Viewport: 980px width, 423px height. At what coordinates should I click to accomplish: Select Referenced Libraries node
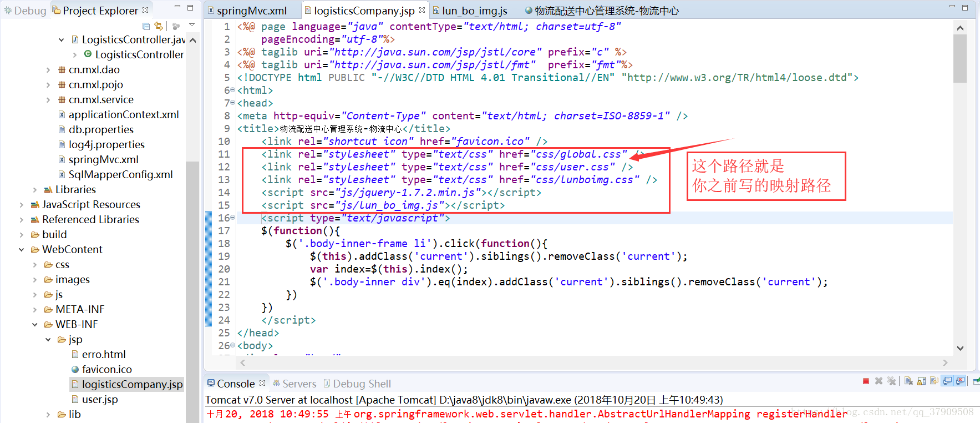pyautogui.click(x=85, y=219)
